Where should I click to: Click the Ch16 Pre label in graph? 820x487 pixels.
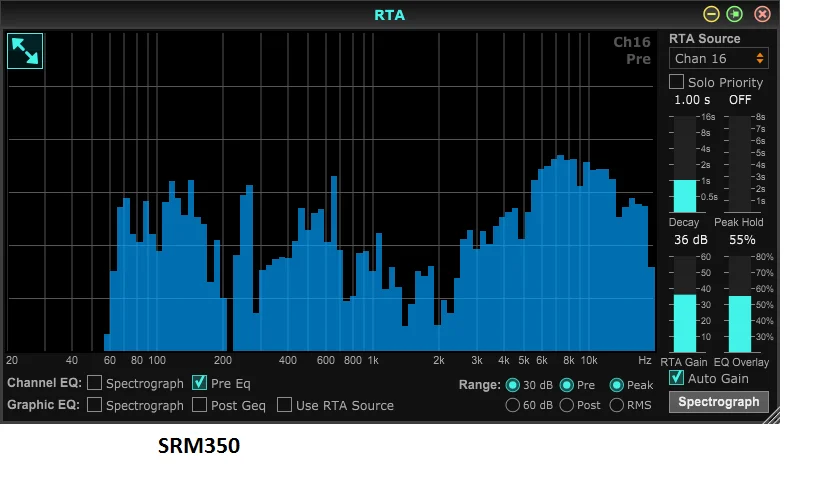632,50
